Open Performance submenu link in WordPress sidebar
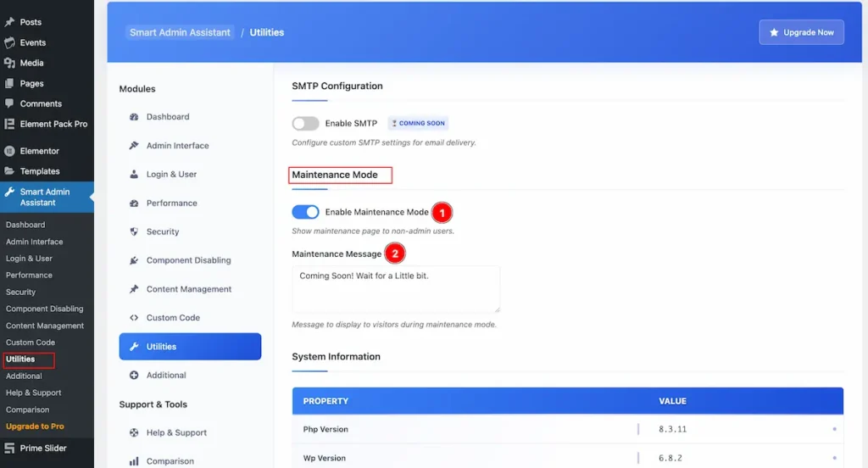 pos(29,276)
